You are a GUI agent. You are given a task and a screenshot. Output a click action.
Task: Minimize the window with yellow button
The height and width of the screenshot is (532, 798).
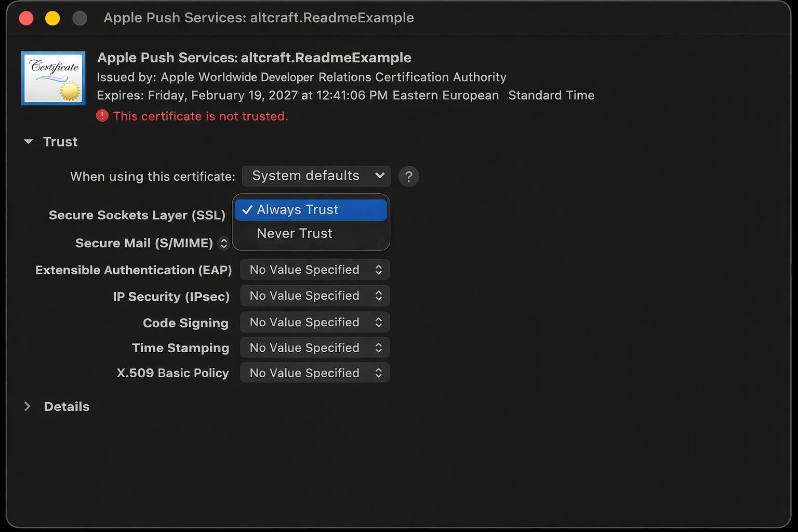pyautogui.click(x=52, y=18)
